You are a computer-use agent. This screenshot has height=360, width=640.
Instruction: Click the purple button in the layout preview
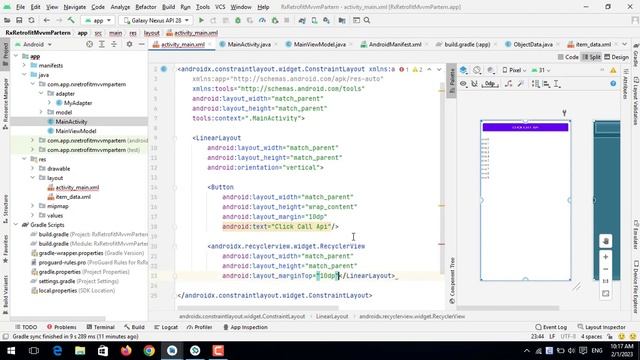click(x=525, y=127)
